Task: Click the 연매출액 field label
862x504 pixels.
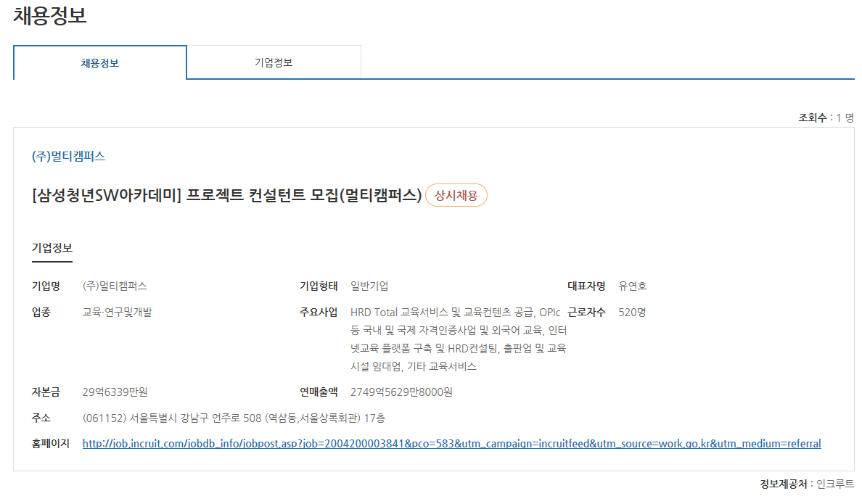Action: pos(319,392)
